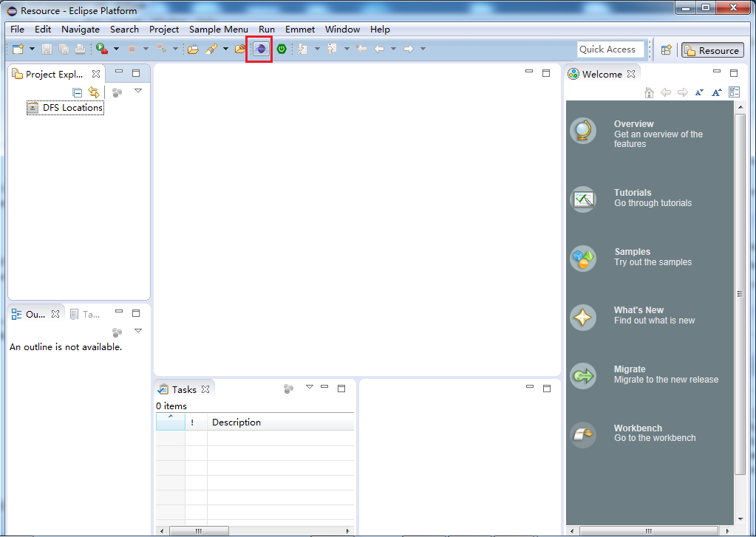Click the flashlight Search toolbar icon

[211, 49]
